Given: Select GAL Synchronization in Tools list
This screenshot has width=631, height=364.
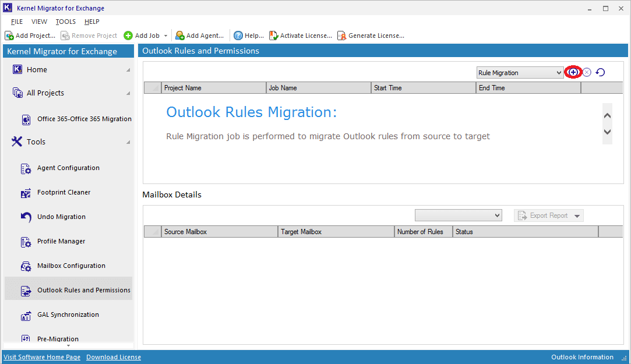Looking at the screenshot, I should click(68, 314).
